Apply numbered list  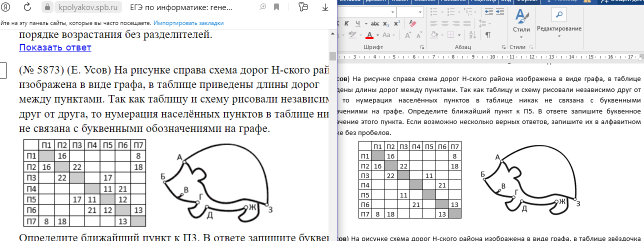pos(450,11)
